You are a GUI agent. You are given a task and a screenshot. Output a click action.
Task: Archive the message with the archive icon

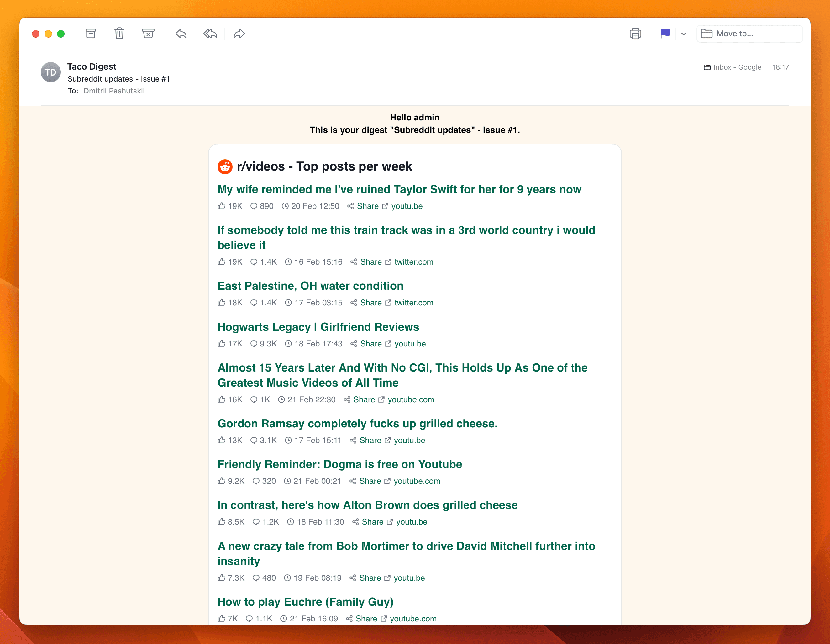click(x=91, y=34)
